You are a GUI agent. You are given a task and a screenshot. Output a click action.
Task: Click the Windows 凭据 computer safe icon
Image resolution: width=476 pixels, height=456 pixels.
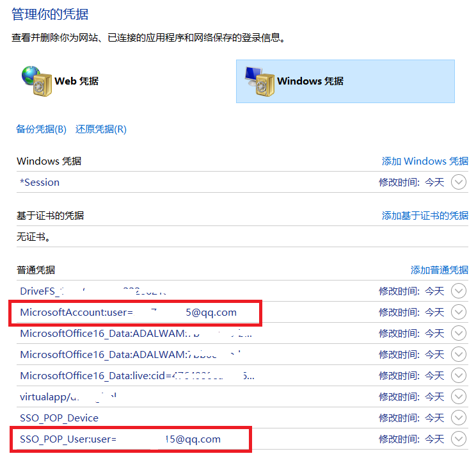(x=260, y=81)
